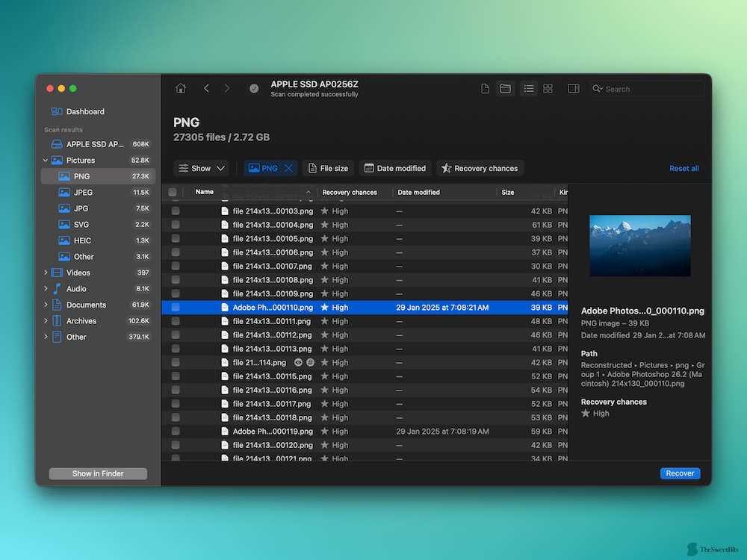Open the Show dropdown filter
The width and height of the screenshot is (747, 560).
click(201, 169)
